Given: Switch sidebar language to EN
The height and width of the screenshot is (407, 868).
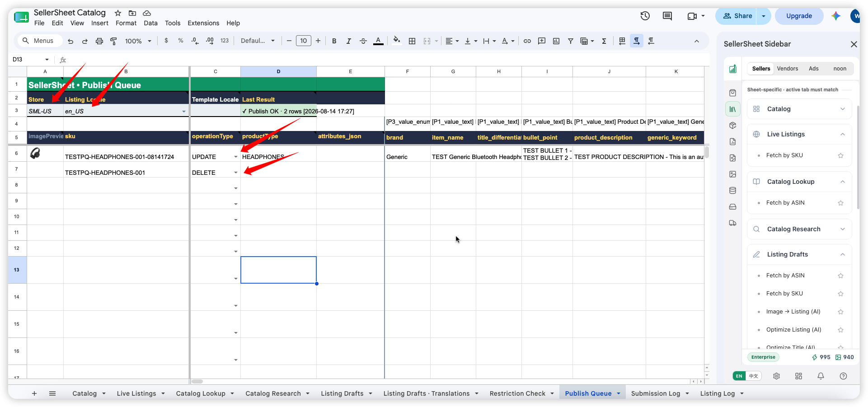Looking at the screenshot, I should 739,376.
